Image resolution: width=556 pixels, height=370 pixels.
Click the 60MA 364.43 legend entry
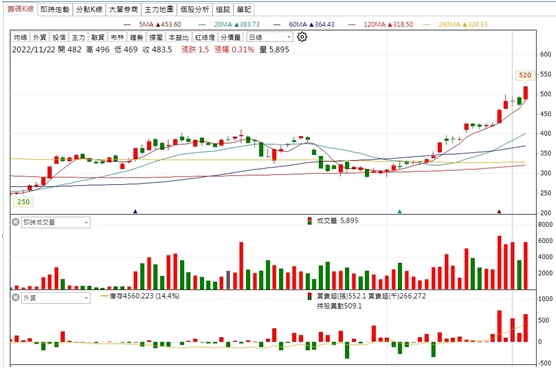point(304,24)
